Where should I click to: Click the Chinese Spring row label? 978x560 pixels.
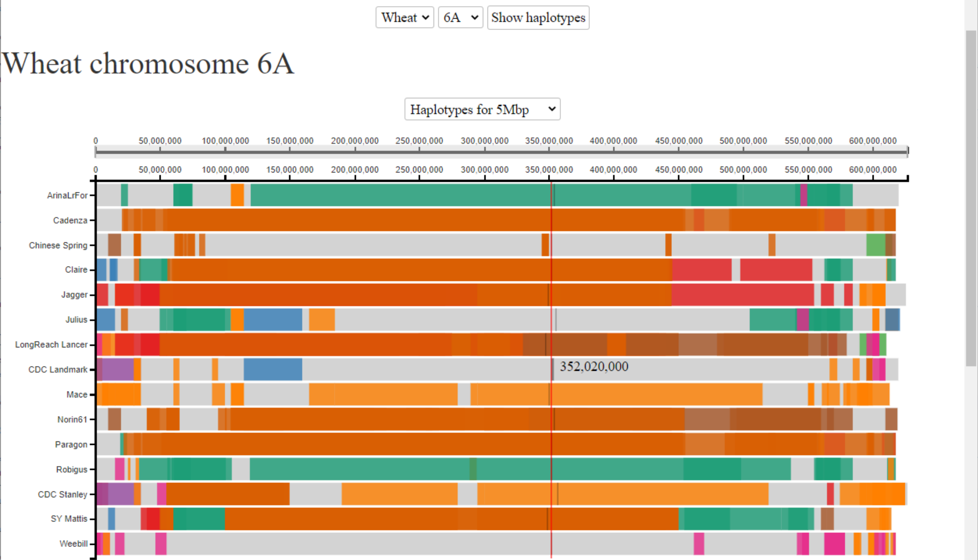tap(58, 245)
